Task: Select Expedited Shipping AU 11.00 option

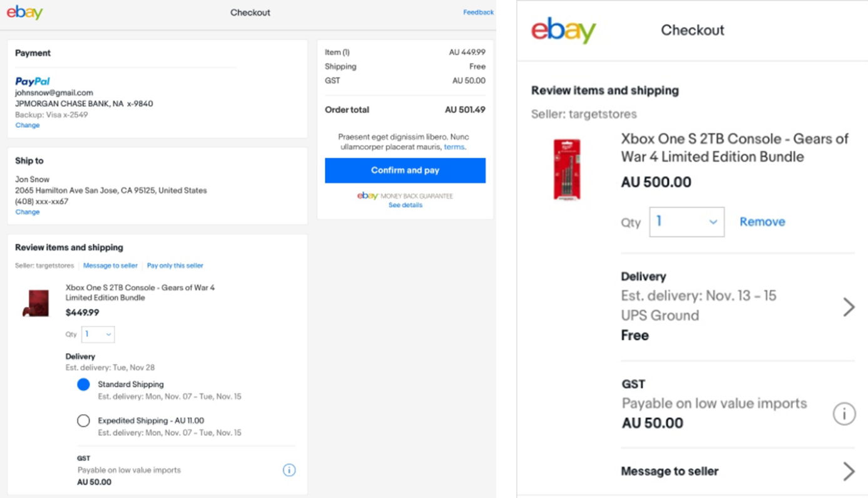Action: [x=83, y=421]
